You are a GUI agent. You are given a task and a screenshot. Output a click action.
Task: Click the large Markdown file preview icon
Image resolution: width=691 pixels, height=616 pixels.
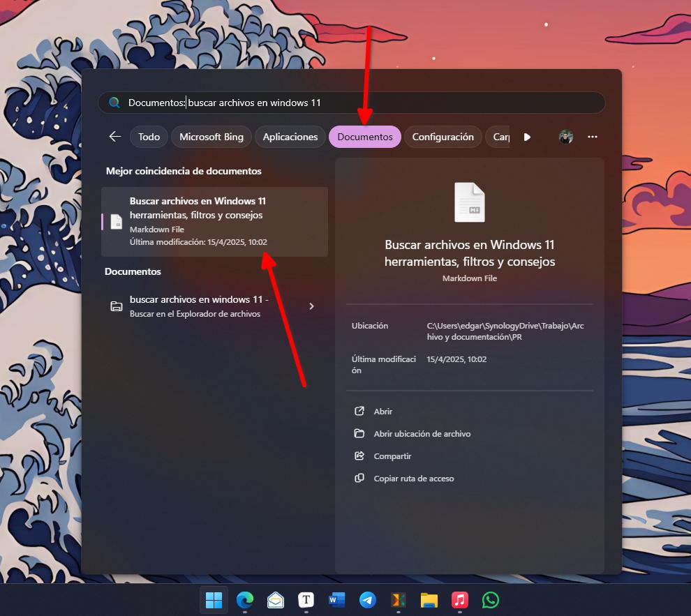[x=469, y=202]
